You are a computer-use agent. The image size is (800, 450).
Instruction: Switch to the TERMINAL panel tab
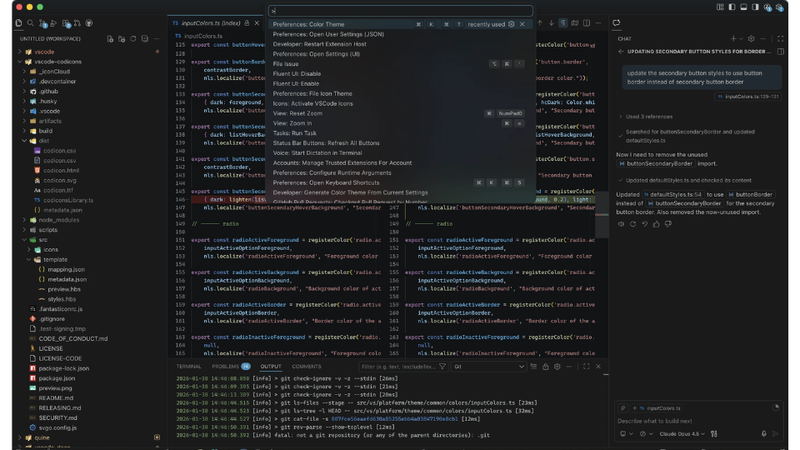[x=189, y=366]
